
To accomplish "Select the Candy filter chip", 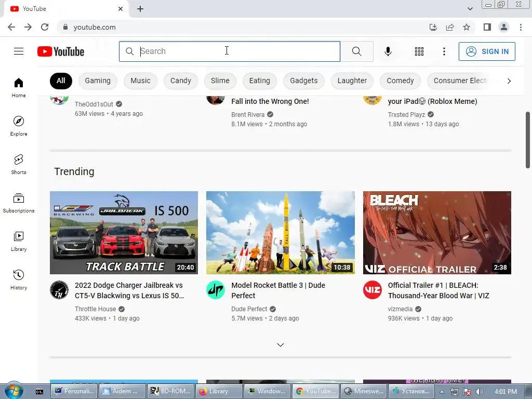I will click(180, 81).
